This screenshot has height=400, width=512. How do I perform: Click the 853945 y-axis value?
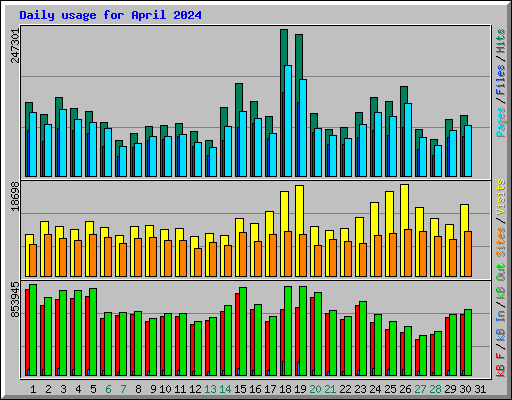point(15,300)
